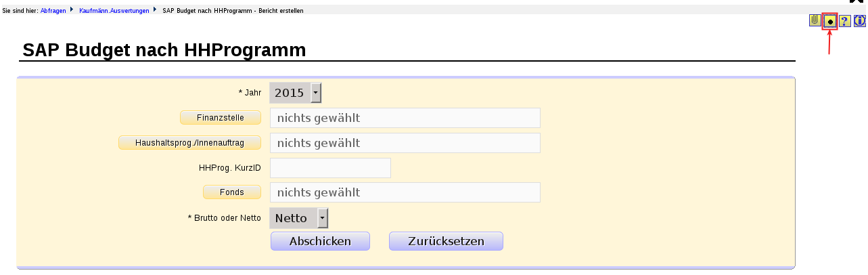Submit form with Abschicken button
868x275 pixels.
pyautogui.click(x=320, y=241)
